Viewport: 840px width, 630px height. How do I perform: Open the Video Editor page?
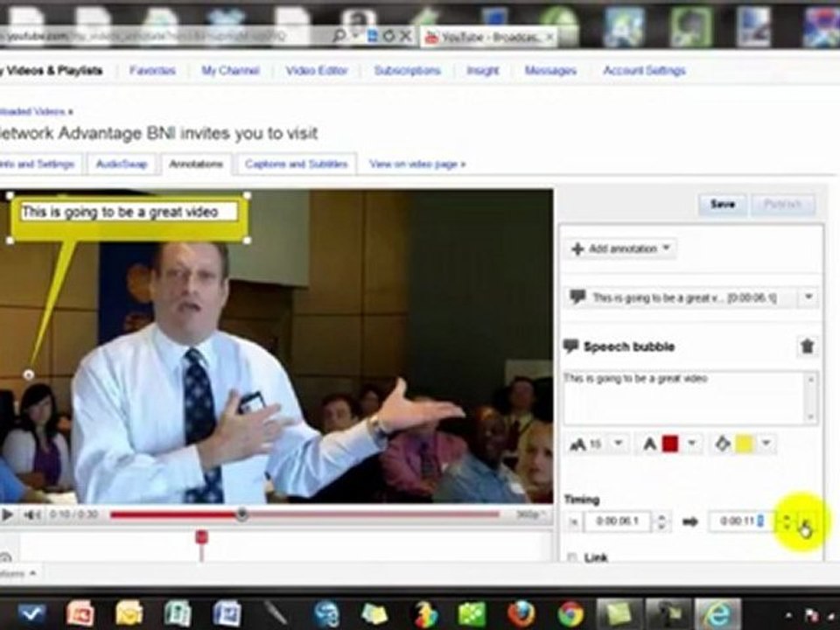[317, 70]
